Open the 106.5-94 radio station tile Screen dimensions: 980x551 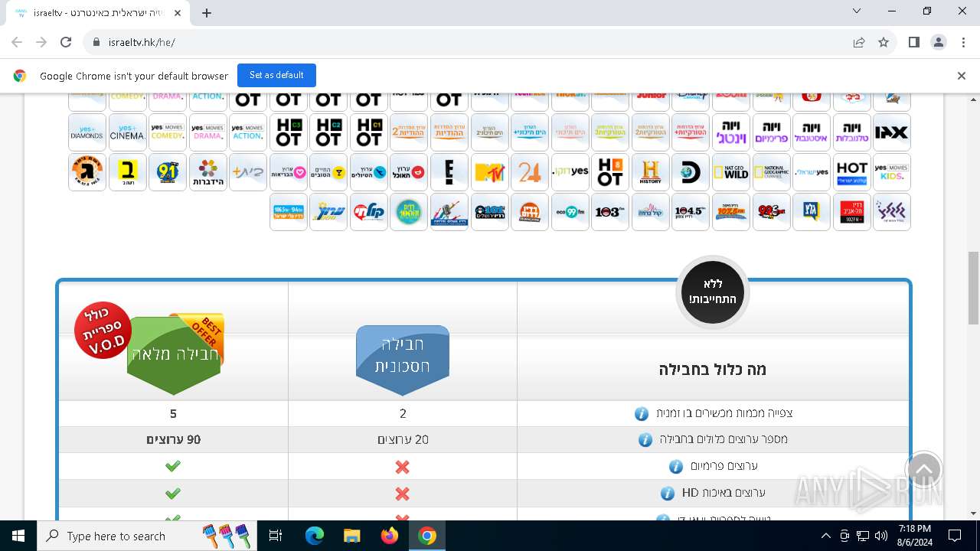(288, 212)
